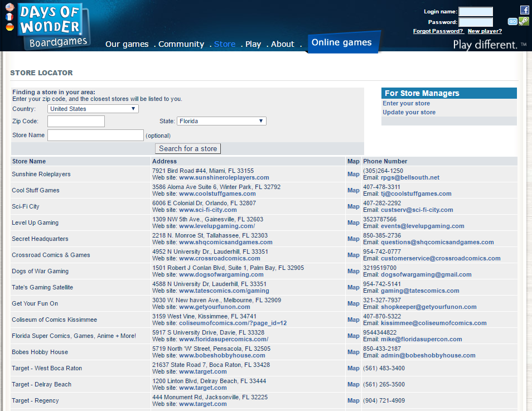Image resolution: width=532 pixels, height=411 pixels.
Task: Email gaming@tatescomics.com
Action: point(420,291)
